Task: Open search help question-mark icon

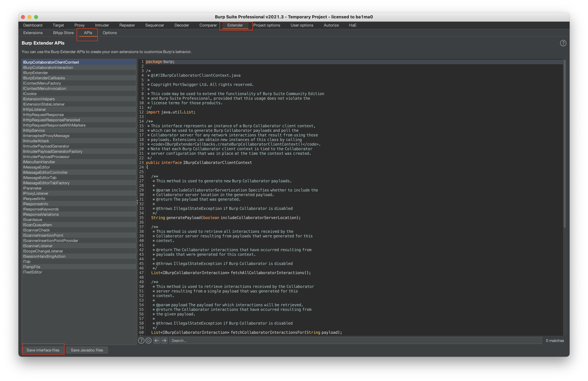Action: click(141, 341)
